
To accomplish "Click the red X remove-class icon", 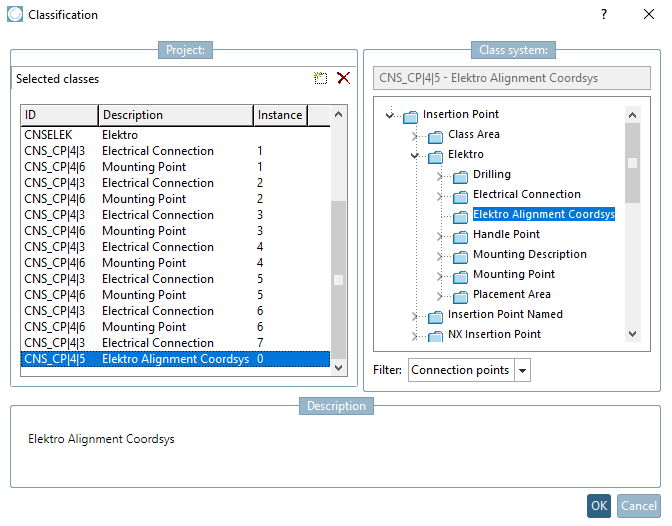I will tap(343, 78).
